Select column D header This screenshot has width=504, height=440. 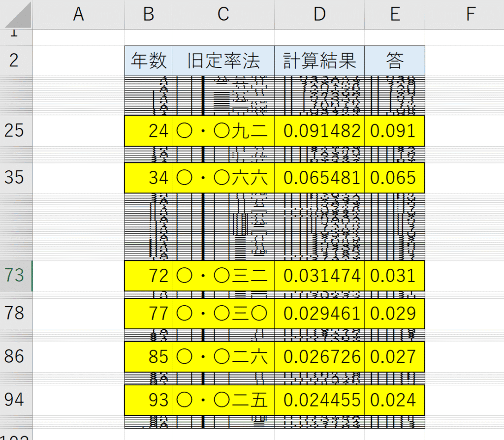[x=319, y=14]
